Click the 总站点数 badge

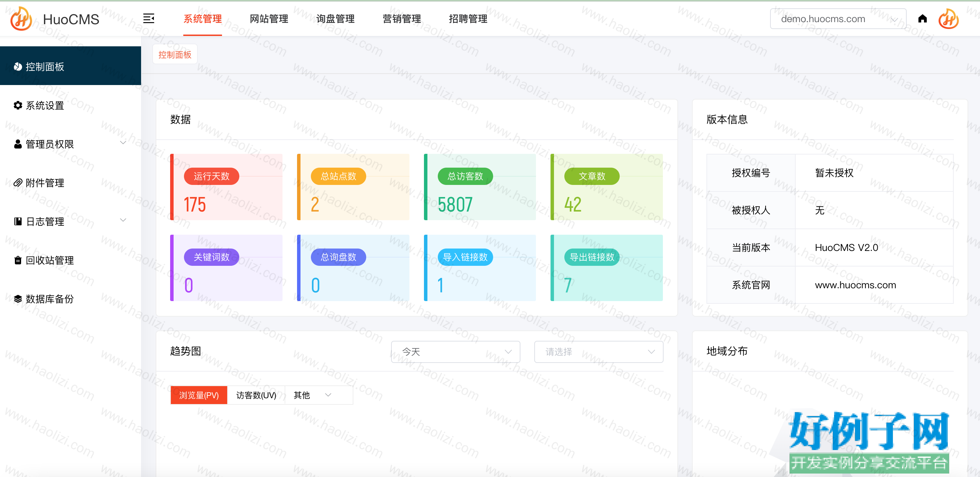click(x=338, y=176)
